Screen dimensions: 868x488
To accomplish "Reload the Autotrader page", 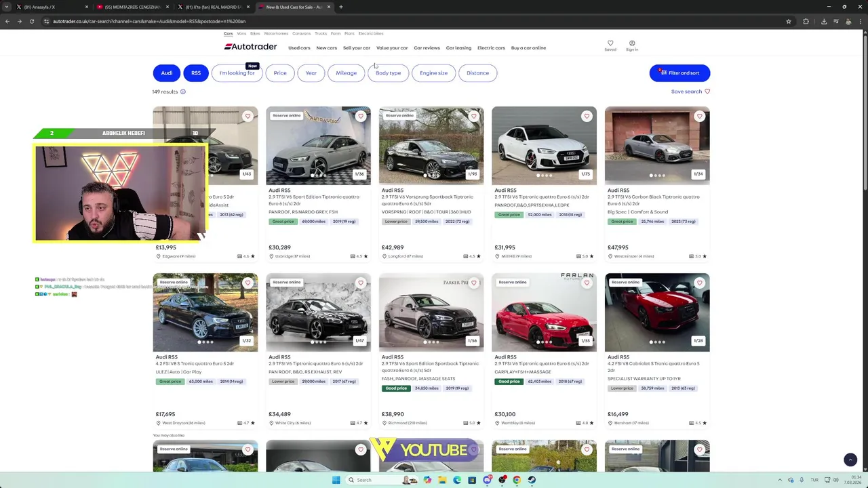I will pyautogui.click(x=31, y=21).
